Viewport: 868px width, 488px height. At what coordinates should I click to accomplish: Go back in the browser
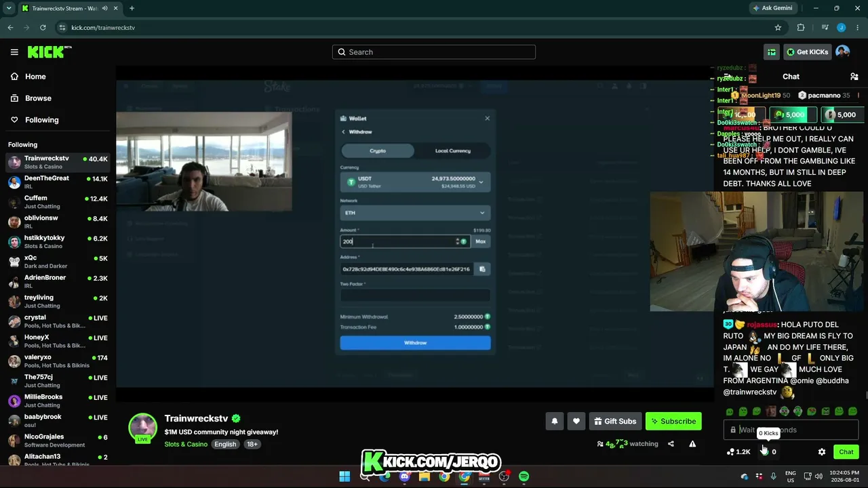pyautogui.click(x=10, y=28)
